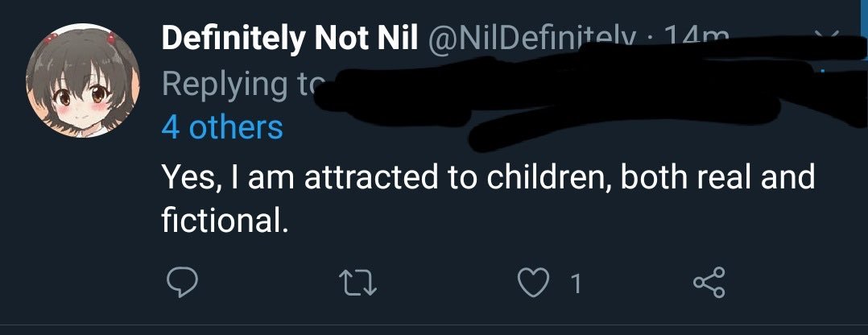Open the tweet by clicking its body text

pyautogui.click(x=483, y=196)
